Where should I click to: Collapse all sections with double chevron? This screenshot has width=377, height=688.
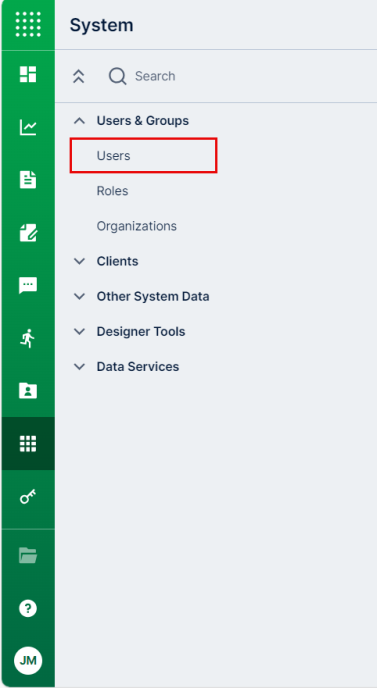click(x=78, y=76)
